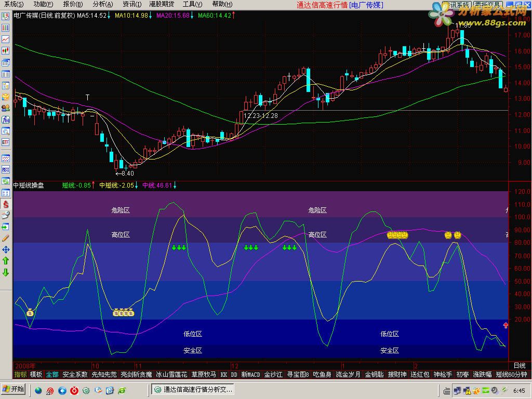This screenshot has height=399, width=532.
Task: Switch to DD indicator tab
Action: coord(234,375)
